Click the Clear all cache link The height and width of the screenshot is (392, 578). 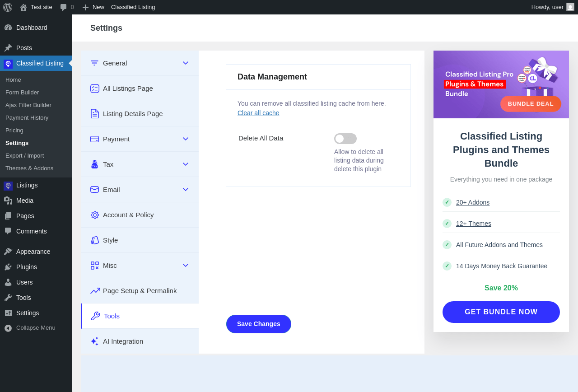[x=258, y=113]
